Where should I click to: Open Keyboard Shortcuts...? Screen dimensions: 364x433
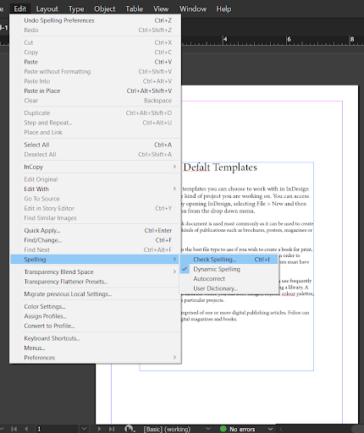[x=96, y=338]
